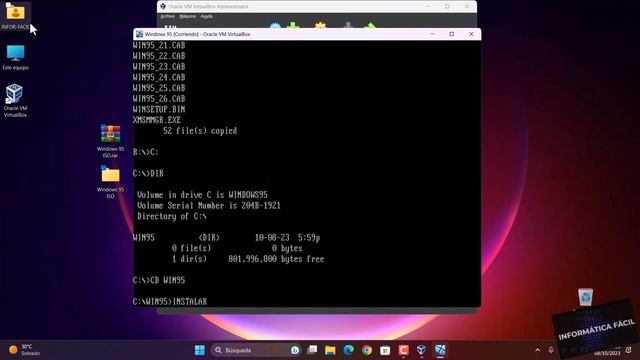Viewport: 640px width, 360px height.
Task: Open the Windows Start menu
Action: point(200,350)
